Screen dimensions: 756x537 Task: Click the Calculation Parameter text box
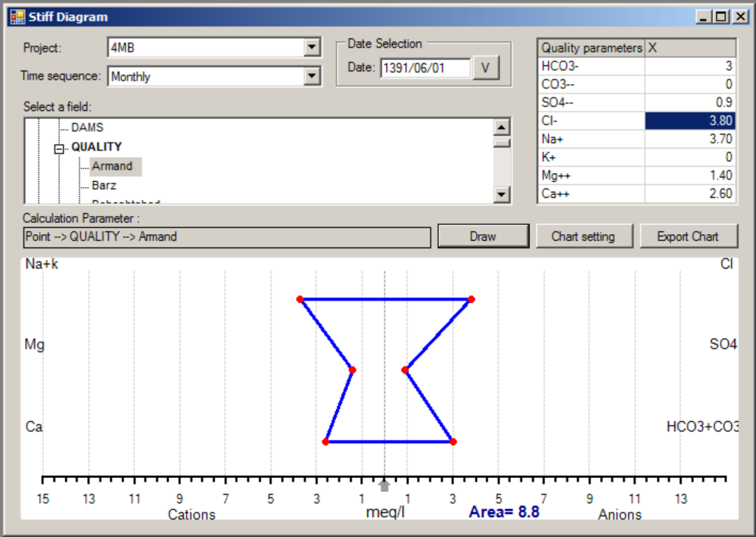pyautogui.click(x=227, y=237)
